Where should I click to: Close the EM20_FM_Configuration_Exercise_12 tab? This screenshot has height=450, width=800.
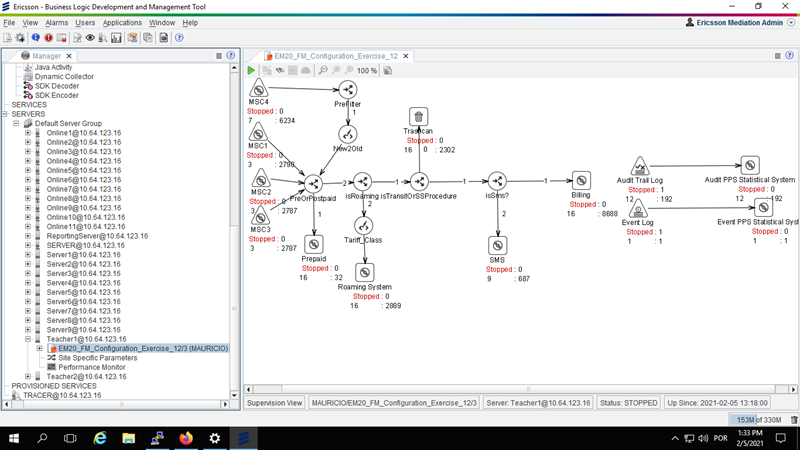coord(406,56)
